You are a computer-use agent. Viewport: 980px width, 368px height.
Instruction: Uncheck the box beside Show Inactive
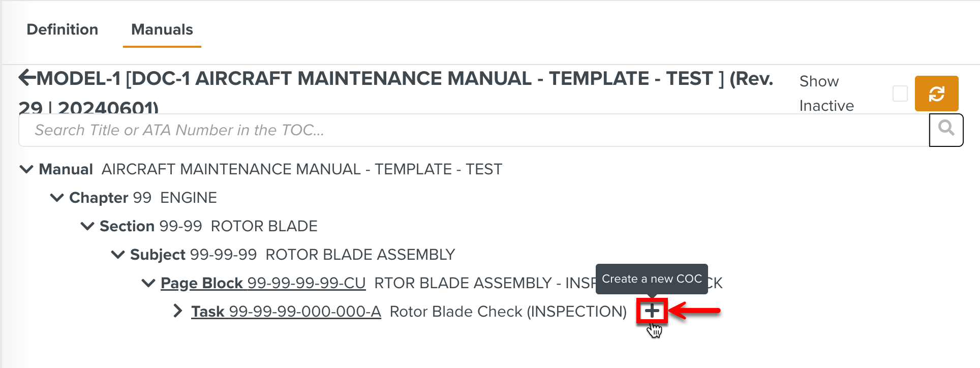[x=901, y=94]
